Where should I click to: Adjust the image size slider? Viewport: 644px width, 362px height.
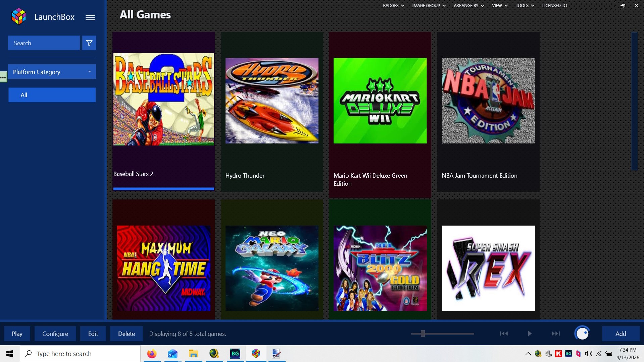click(423, 334)
